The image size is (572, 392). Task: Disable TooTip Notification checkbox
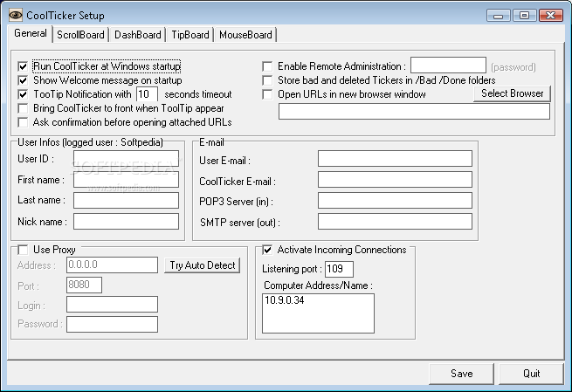click(23, 94)
